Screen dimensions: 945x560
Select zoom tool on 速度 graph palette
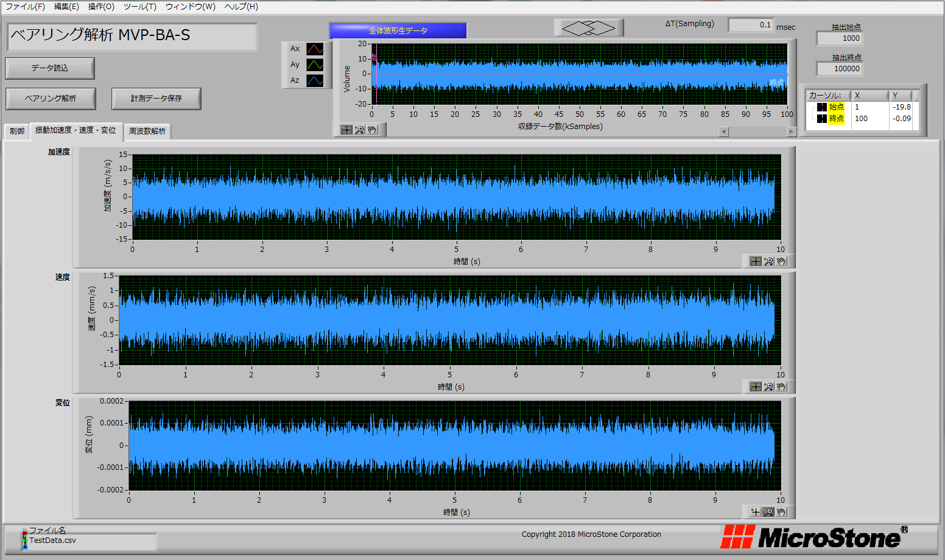click(x=768, y=387)
